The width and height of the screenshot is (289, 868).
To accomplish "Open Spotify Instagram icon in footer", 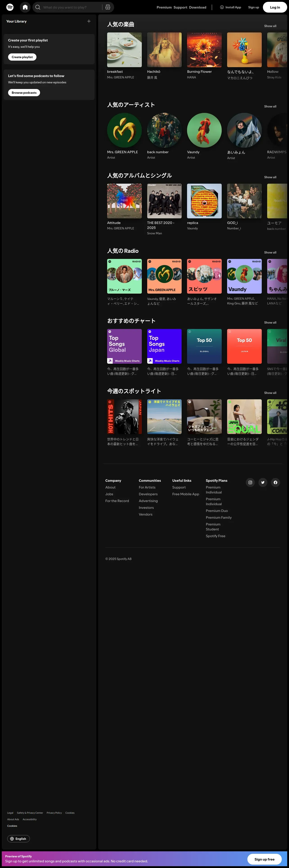I will pos(250,482).
